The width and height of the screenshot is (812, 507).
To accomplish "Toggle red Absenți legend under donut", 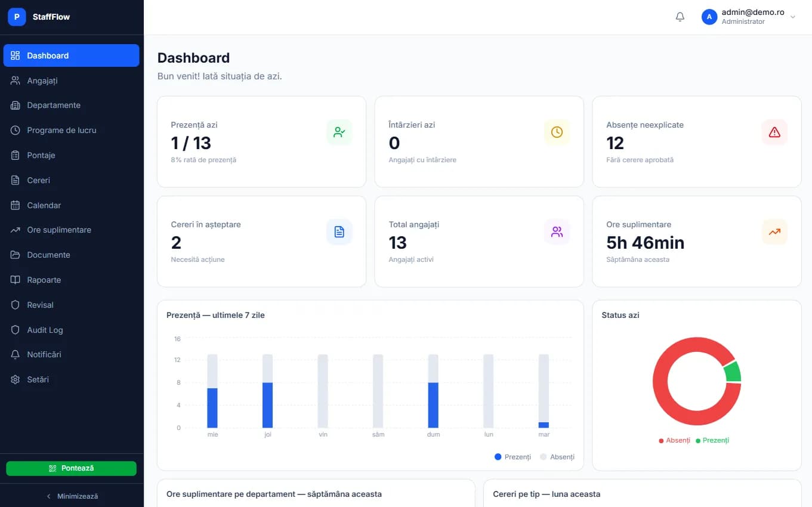I will [x=674, y=440].
